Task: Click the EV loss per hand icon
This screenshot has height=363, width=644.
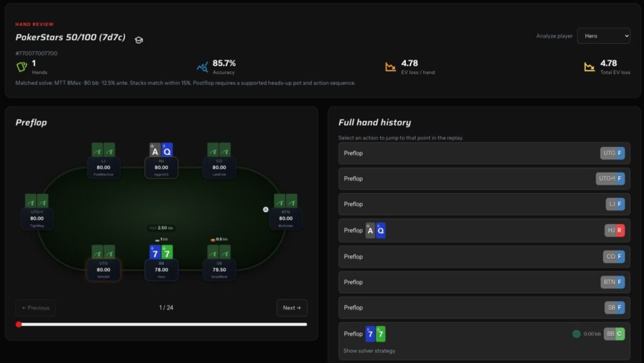Action: (x=390, y=67)
